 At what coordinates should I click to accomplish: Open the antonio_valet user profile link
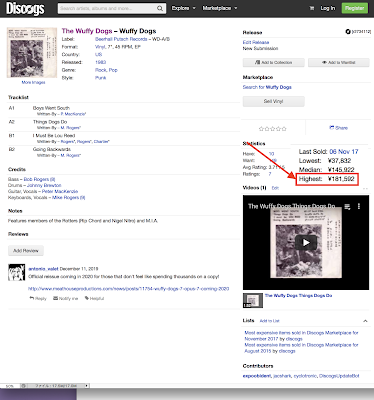click(43, 269)
